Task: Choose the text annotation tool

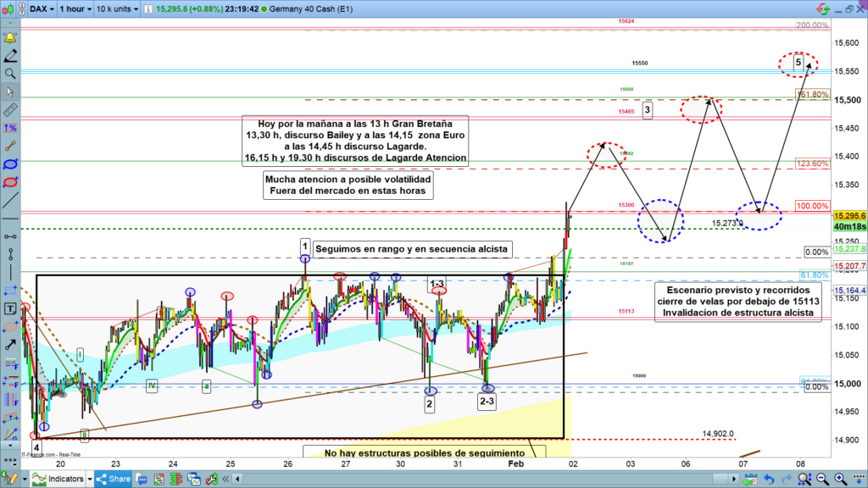Action: [10, 308]
